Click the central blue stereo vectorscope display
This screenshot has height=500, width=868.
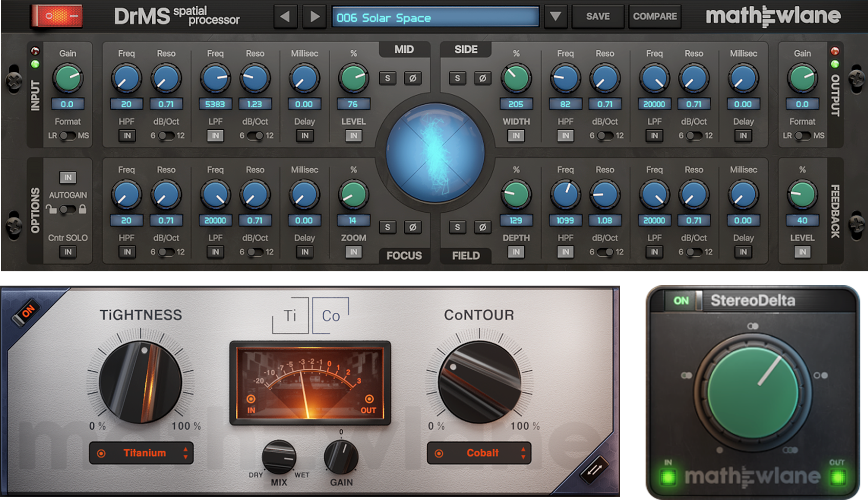click(x=435, y=153)
